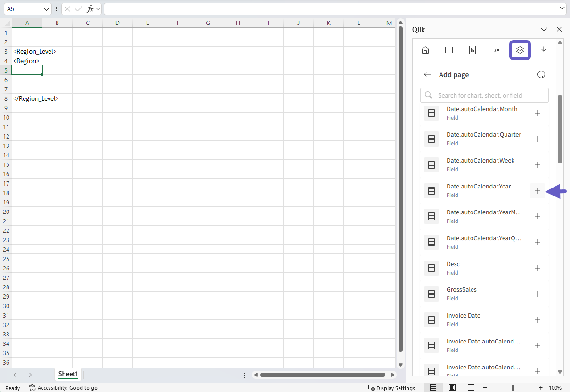Open the Qlik charts panel icon
This screenshot has height=392, width=570.
click(472, 50)
